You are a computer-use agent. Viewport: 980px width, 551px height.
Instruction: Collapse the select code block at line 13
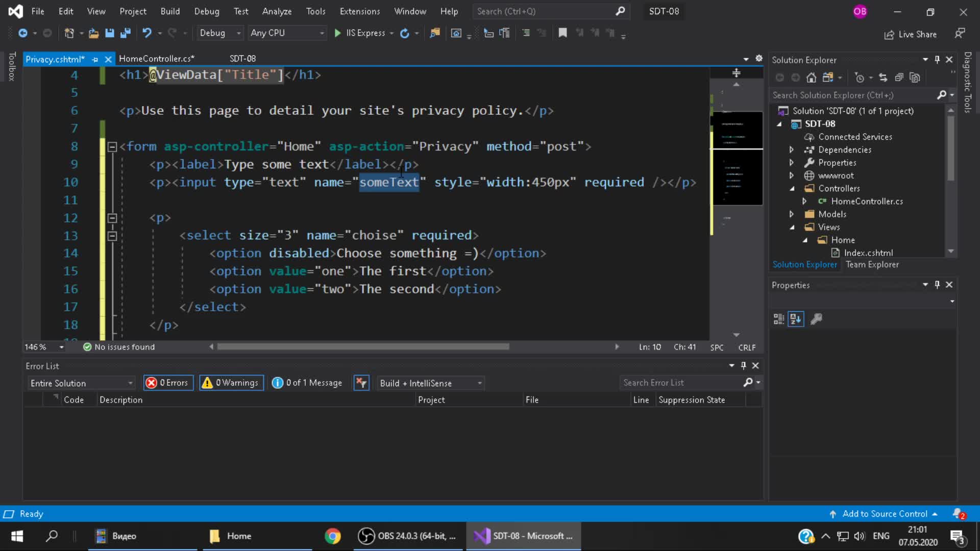click(112, 236)
